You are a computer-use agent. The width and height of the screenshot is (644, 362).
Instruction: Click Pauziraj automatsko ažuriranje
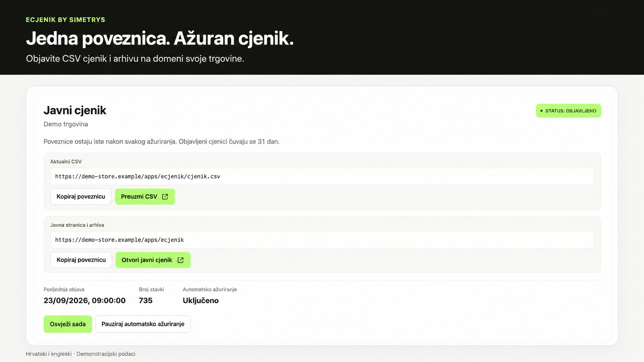click(143, 324)
